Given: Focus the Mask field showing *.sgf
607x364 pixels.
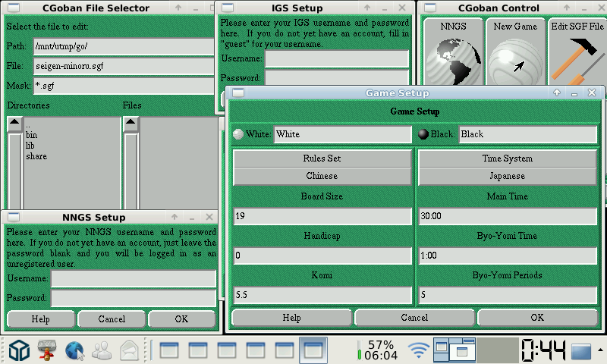Looking at the screenshot, I should tap(124, 86).
